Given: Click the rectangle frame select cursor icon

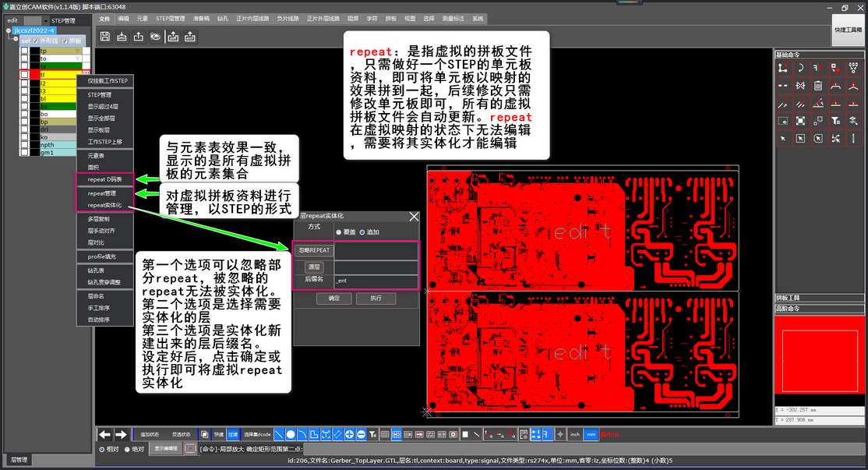Looking at the screenshot, I should (800, 139).
